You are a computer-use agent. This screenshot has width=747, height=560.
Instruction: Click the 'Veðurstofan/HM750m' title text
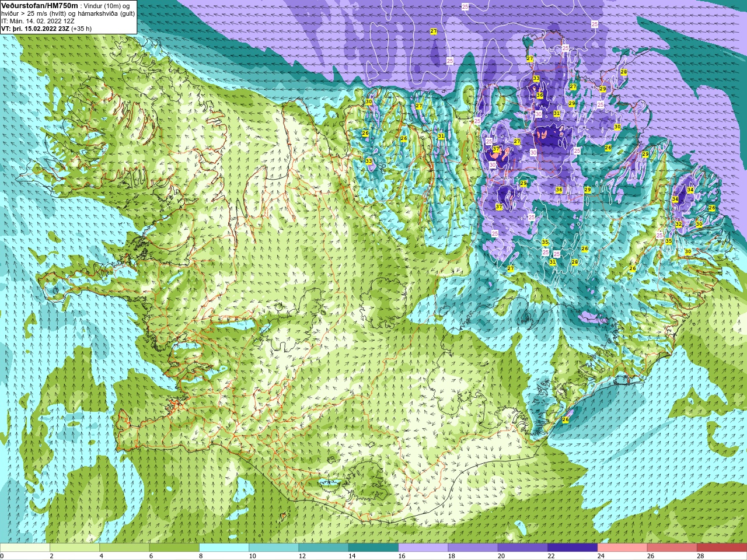tap(40, 5)
